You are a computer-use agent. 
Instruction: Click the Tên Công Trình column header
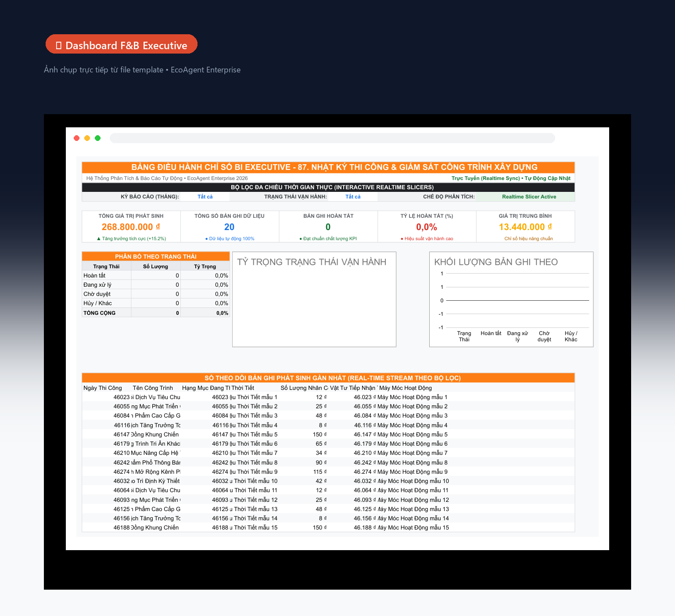click(153, 388)
